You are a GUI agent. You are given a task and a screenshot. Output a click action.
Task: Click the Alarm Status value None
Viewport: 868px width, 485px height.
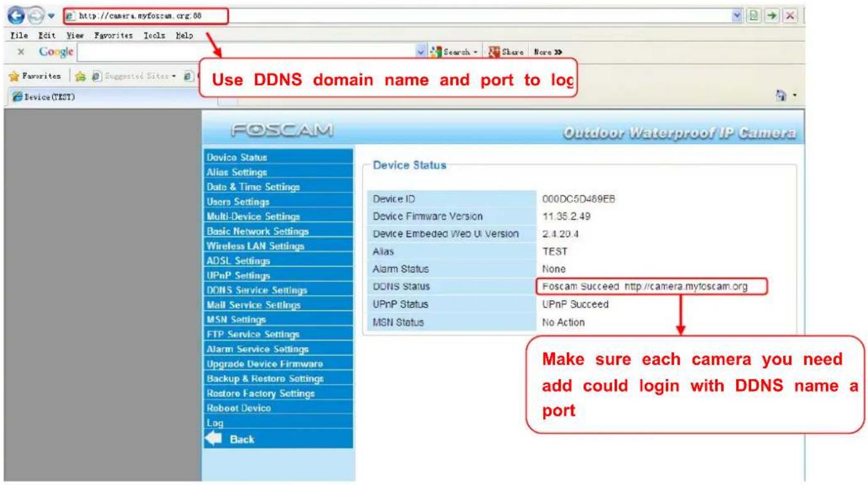click(x=554, y=269)
